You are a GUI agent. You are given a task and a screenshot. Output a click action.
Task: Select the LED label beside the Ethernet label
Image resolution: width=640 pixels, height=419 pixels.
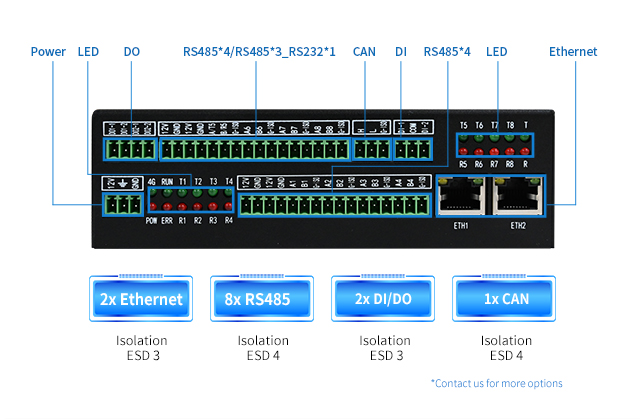(496, 52)
